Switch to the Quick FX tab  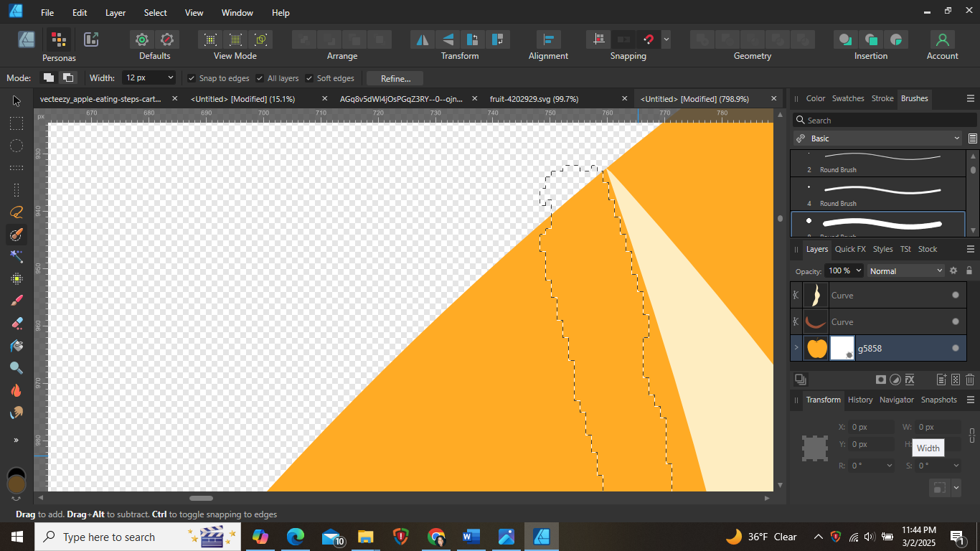[x=850, y=249]
